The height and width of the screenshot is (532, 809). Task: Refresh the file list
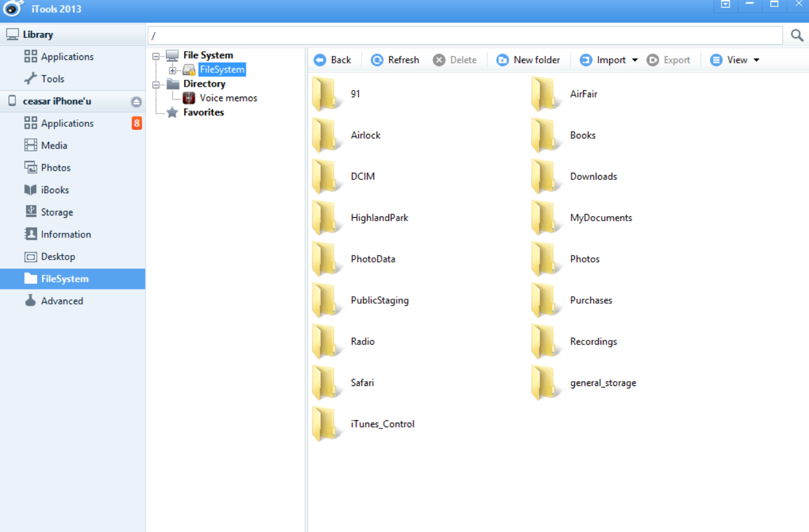(x=395, y=60)
